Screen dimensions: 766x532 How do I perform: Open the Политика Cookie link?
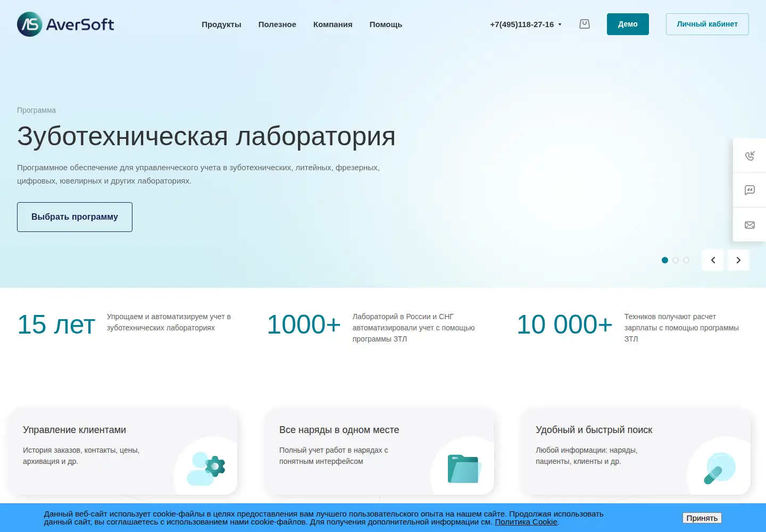pos(526,522)
